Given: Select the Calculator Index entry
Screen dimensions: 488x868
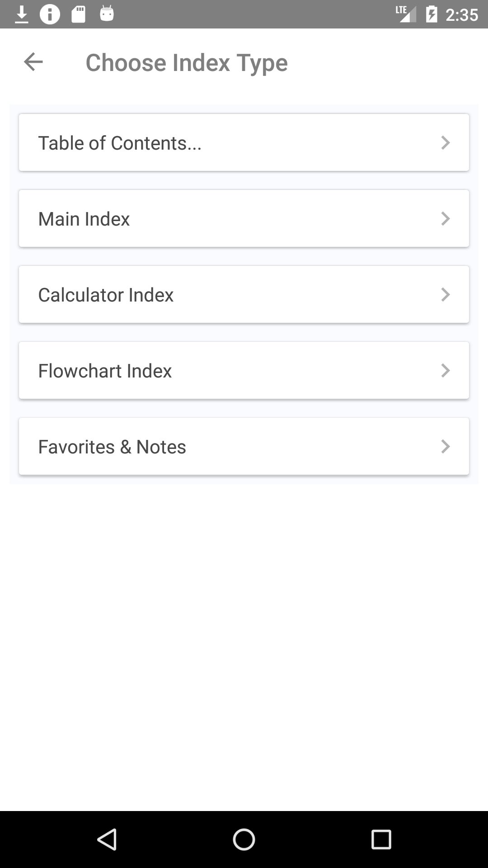Looking at the screenshot, I should [106, 295].
